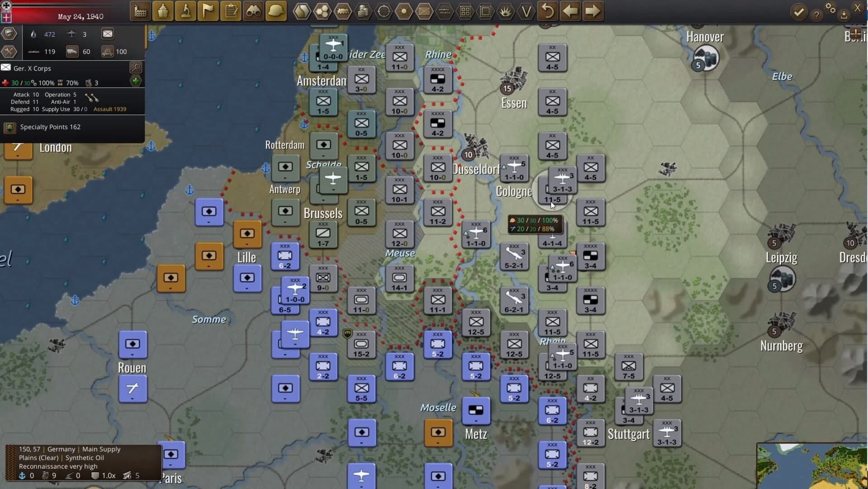
Task: Click the green plus upgrade icon
Action: [x=136, y=81]
